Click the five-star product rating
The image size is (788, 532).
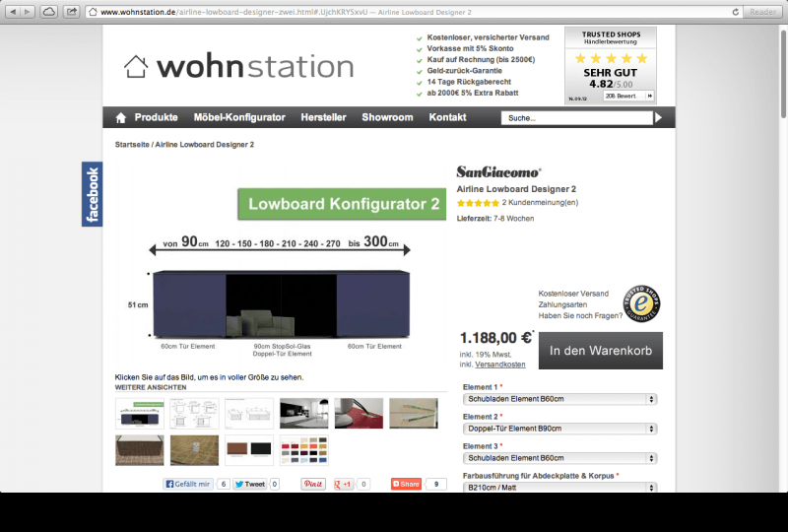478,203
